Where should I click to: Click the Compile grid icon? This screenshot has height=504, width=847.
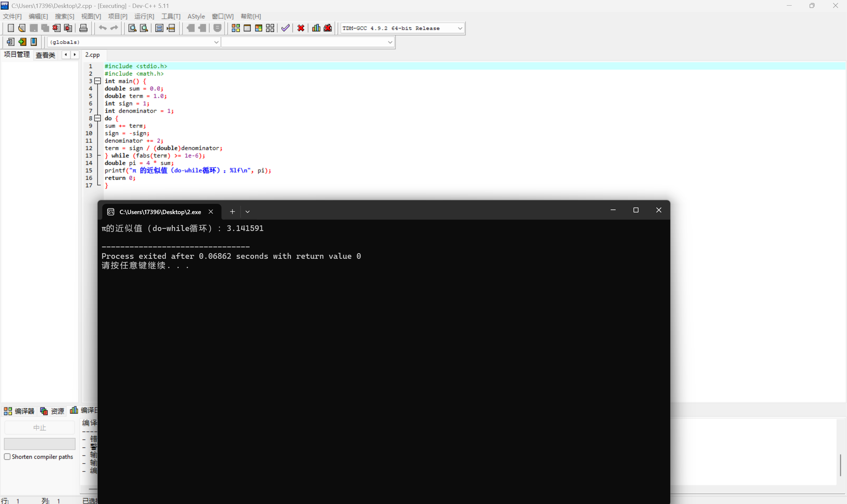(235, 28)
